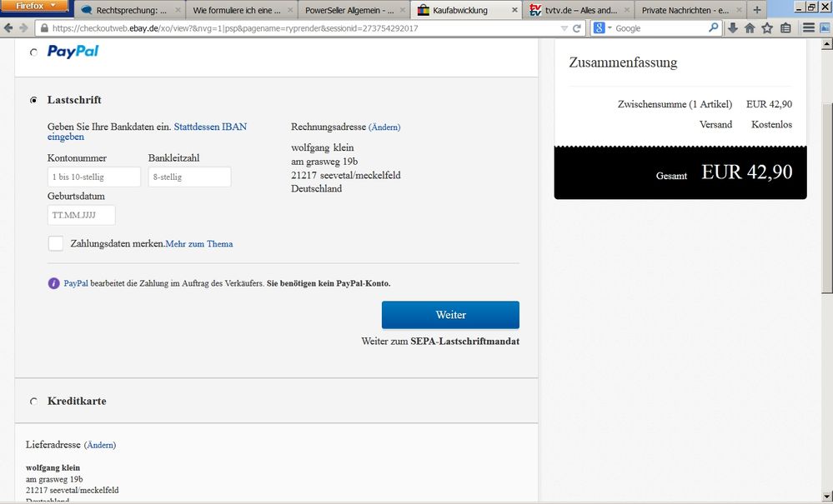Go to the Firefox home page icon

coord(750,27)
